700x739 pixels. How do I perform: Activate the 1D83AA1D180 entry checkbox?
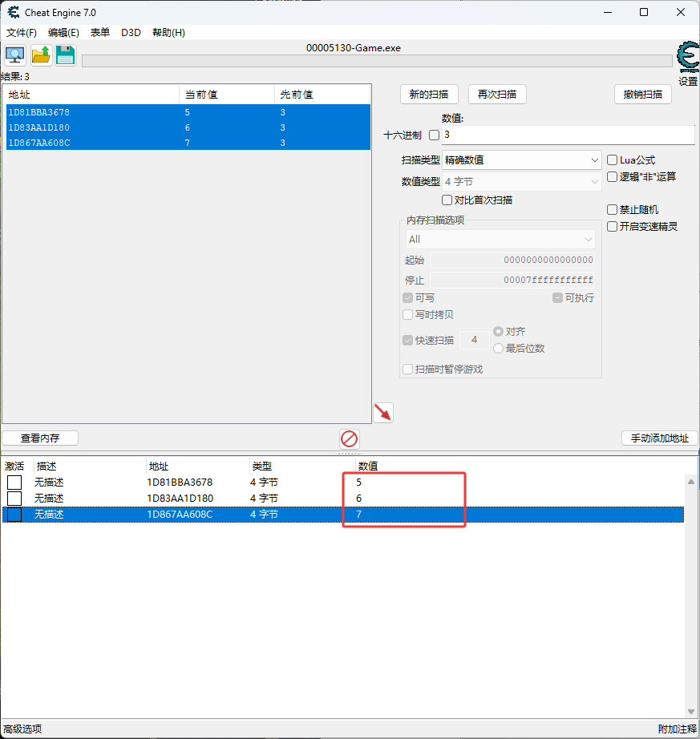tap(14, 499)
